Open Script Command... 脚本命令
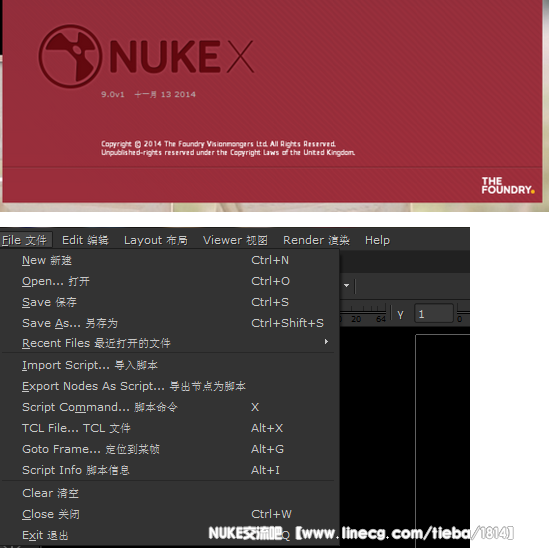This screenshot has width=549, height=550. (x=168, y=407)
